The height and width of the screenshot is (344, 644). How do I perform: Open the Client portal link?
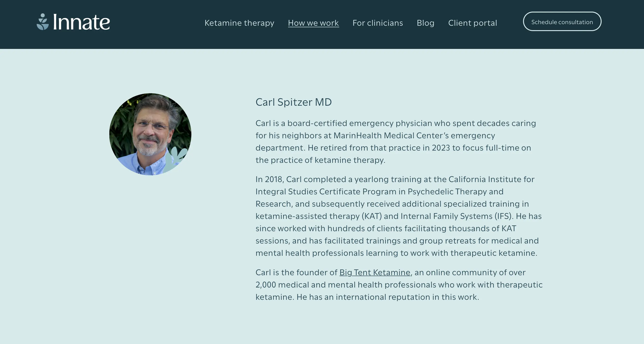(x=472, y=23)
